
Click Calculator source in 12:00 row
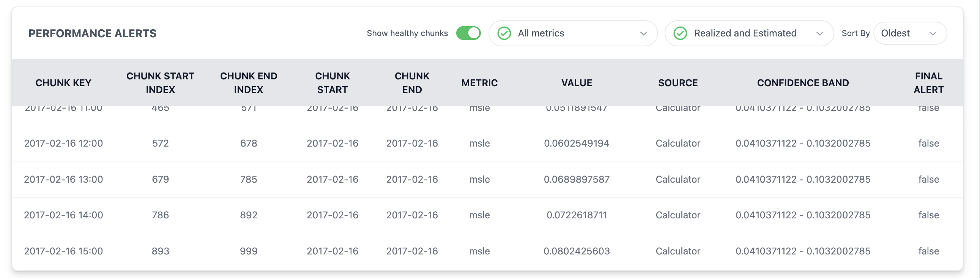click(678, 143)
